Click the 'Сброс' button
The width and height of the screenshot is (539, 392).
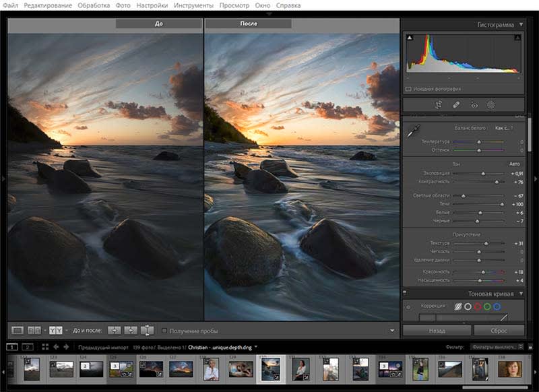[x=499, y=331]
